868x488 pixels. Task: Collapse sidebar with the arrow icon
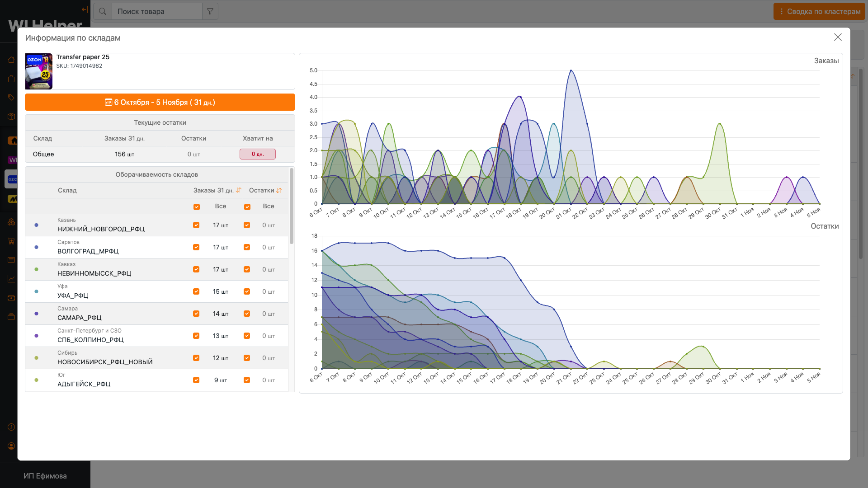point(85,9)
